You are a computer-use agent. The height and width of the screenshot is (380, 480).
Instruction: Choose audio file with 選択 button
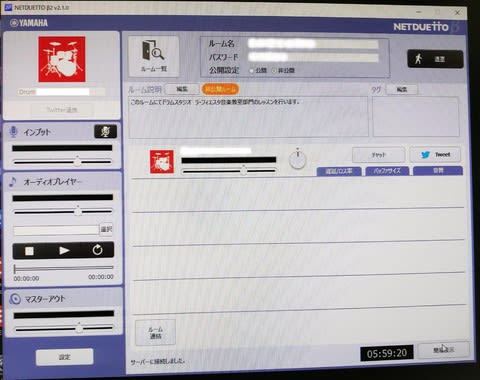106,229
